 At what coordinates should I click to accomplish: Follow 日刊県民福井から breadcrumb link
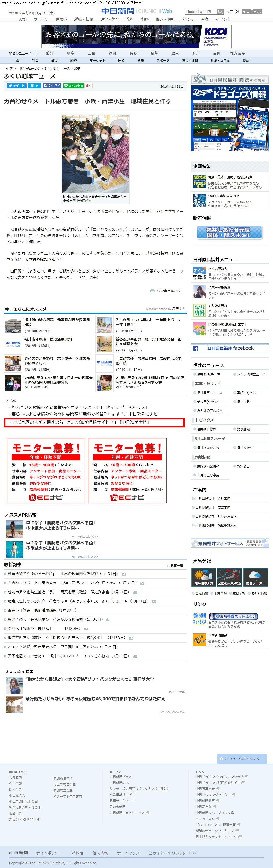(28, 68)
